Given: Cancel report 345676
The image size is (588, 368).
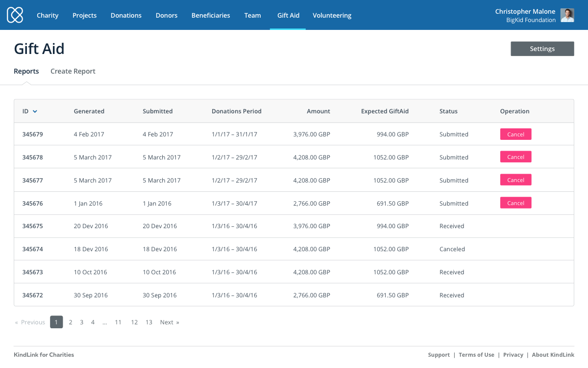Looking at the screenshot, I should pyautogui.click(x=515, y=203).
